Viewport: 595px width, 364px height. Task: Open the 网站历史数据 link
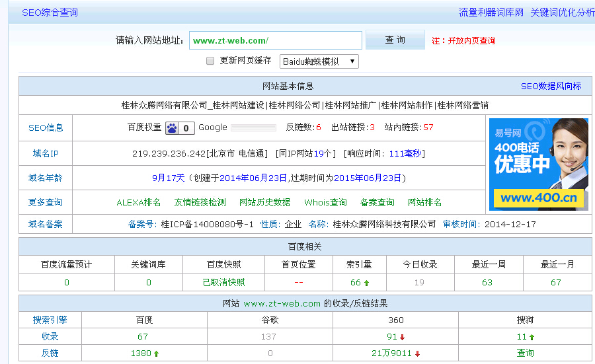pos(265,202)
